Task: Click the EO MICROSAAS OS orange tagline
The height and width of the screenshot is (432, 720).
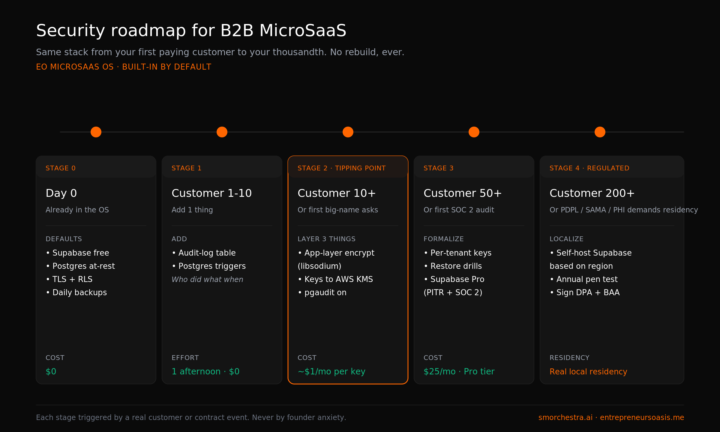Action: pos(75,67)
